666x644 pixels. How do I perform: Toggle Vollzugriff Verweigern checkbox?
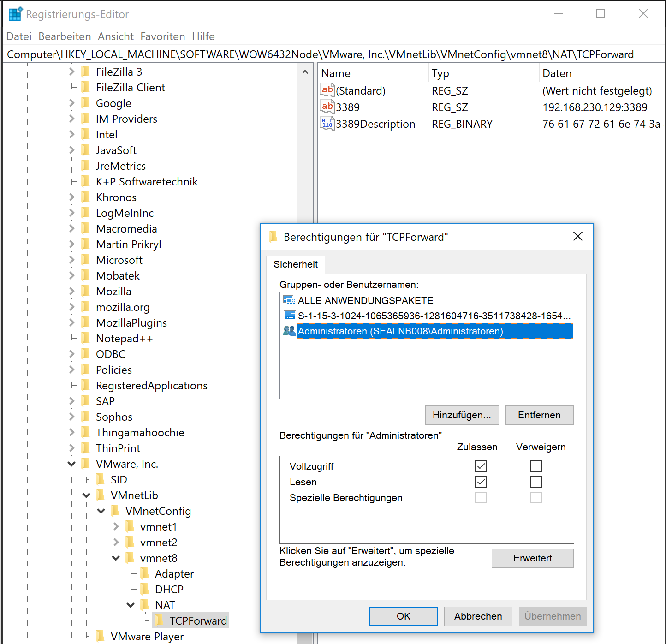tap(536, 466)
